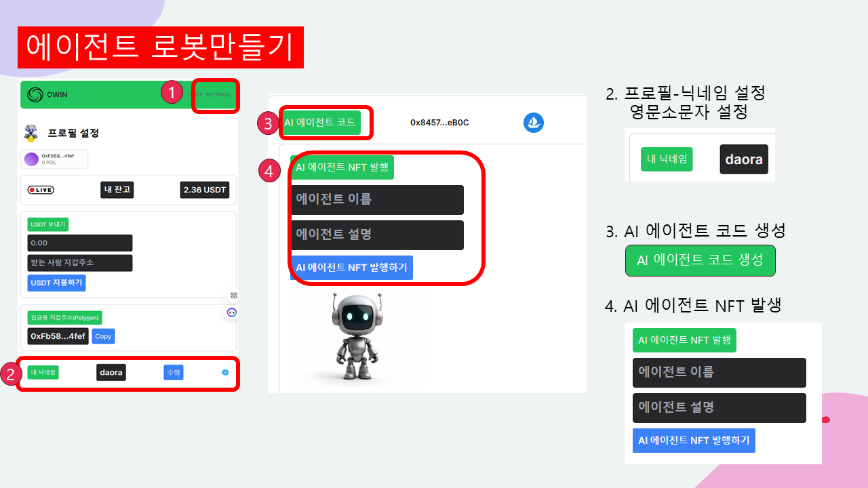Click the blue verified badge icon
Screen dimensions: 868x488
click(x=225, y=372)
